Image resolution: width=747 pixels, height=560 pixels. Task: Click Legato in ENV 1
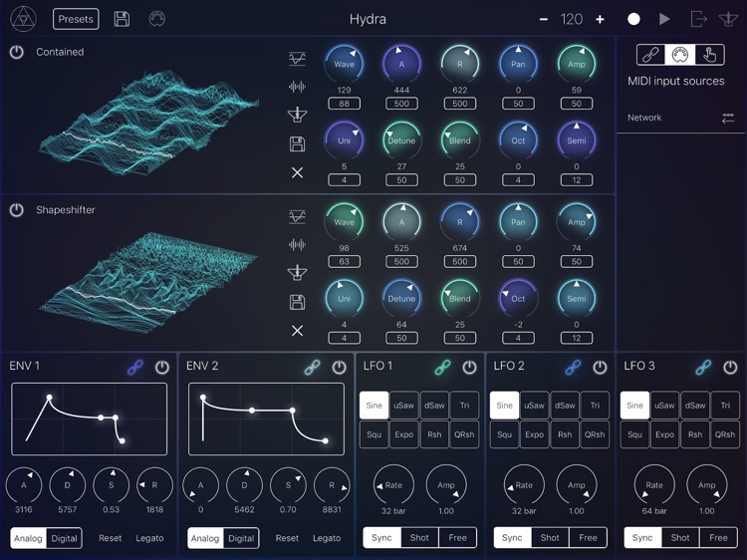tap(149, 538)
